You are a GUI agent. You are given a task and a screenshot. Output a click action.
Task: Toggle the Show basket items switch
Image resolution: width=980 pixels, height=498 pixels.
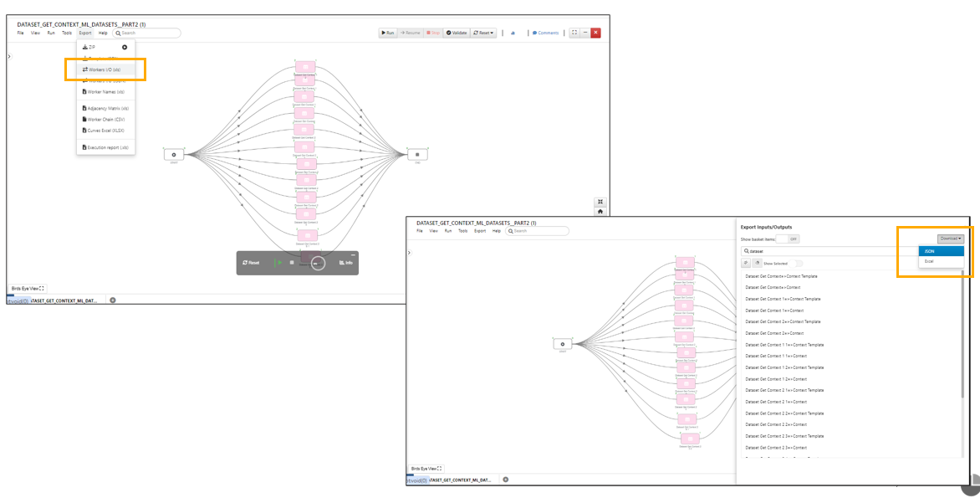click(x=789, y=239)
